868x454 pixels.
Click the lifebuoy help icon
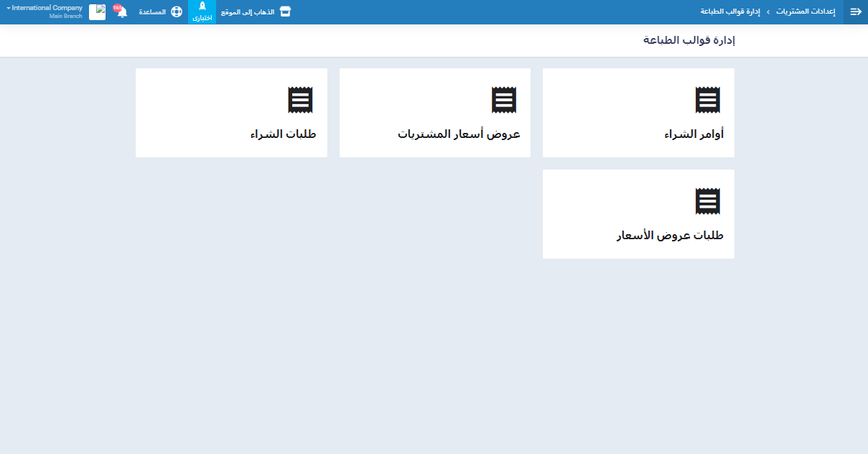177,12
